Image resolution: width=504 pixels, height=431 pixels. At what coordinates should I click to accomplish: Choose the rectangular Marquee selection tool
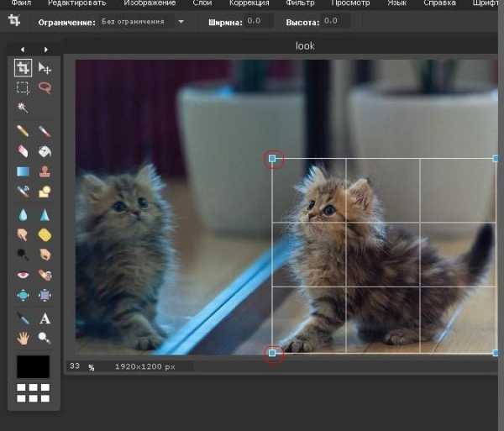tap(23, 87)
